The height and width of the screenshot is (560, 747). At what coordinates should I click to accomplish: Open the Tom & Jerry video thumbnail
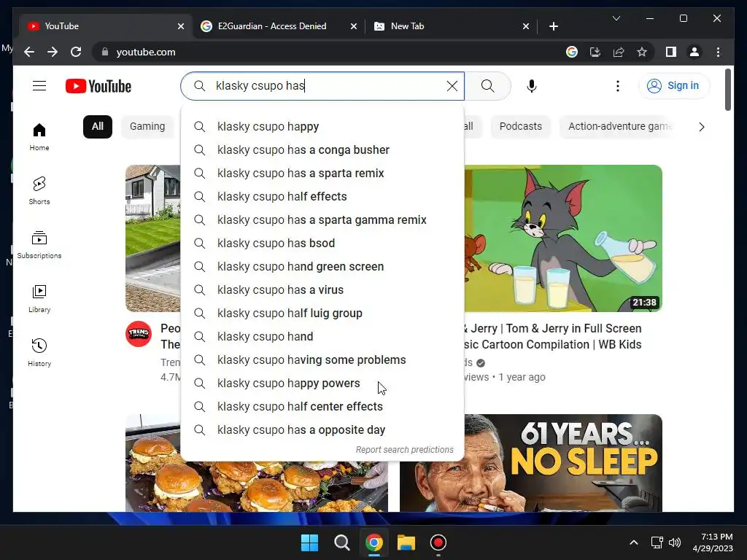point(563,238)
